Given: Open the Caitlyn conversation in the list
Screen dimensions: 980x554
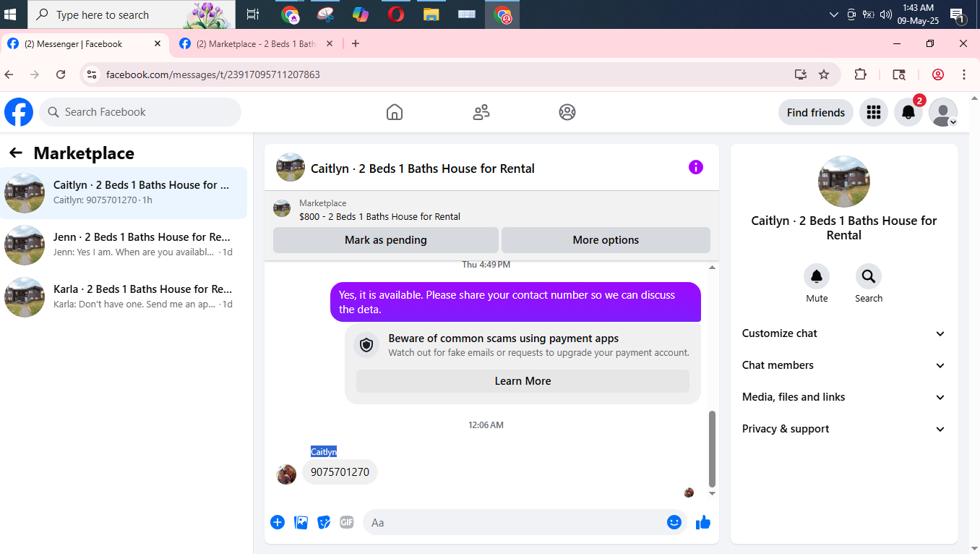Looking at the screenshot, I should coord(124,193).
